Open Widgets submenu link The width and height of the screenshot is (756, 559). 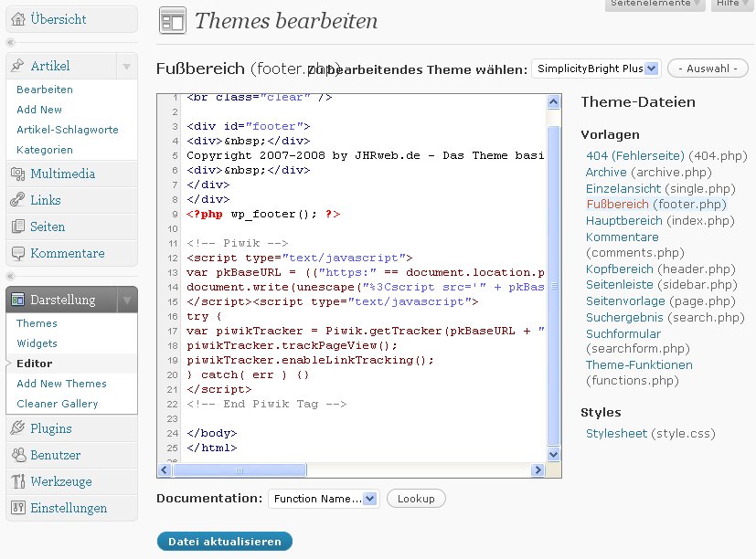coord(37,343)
